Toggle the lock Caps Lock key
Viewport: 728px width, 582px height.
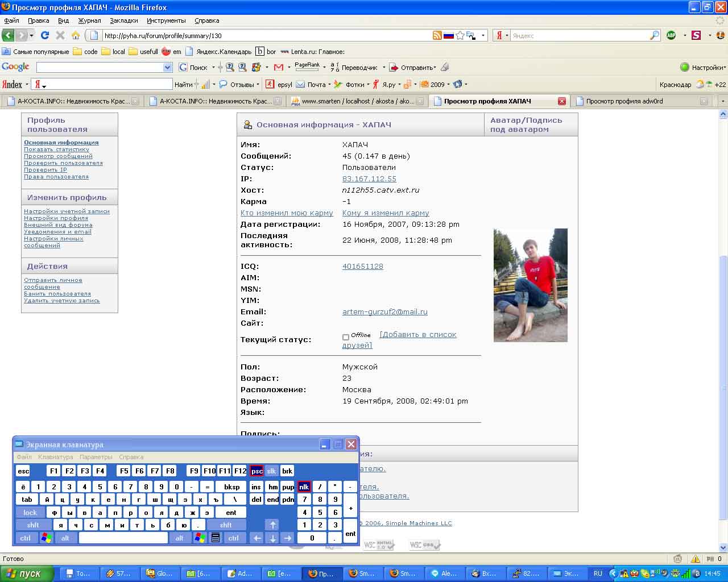(30, 513)
